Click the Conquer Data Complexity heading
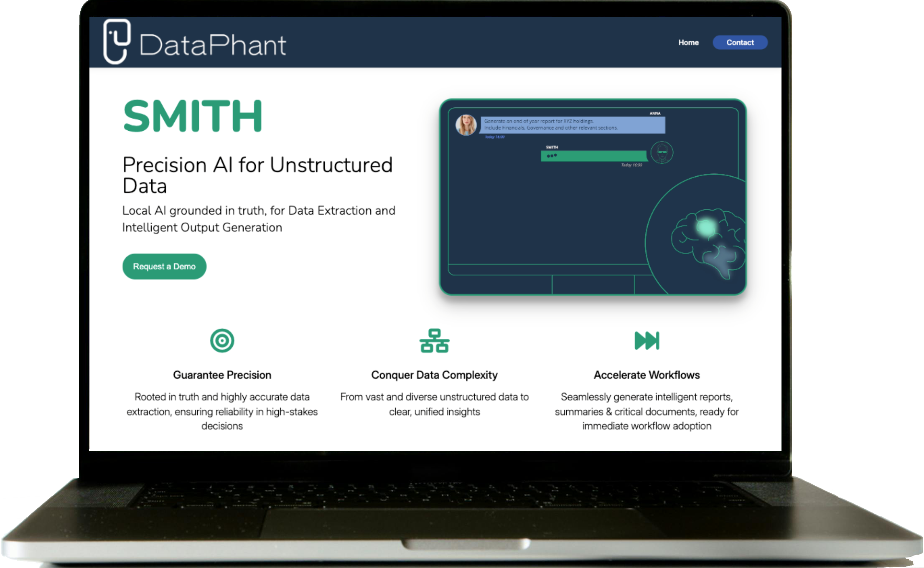Image resolution: width=924 pixels, height=568 pixels. pos(434,375)
